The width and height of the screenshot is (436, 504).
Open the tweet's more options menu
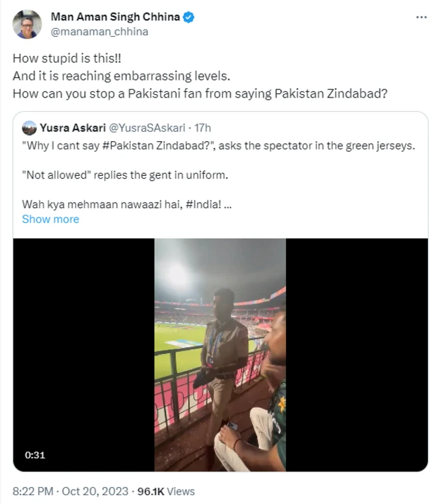(x=417, y=18)
